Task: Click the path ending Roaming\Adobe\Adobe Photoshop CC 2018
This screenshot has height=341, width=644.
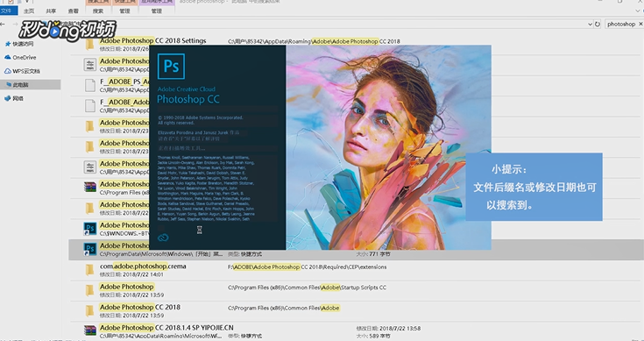Action: 314,41
